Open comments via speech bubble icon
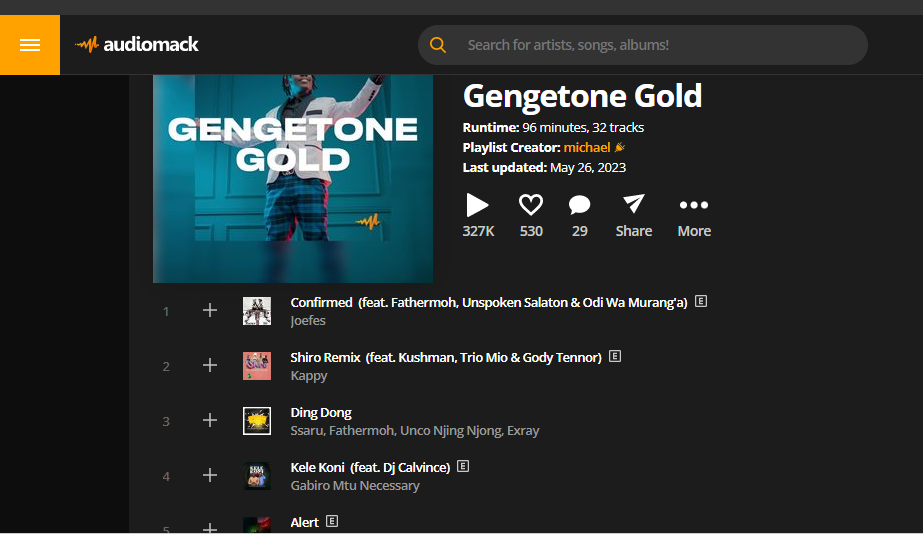The height and width of the screenshot is (534, 923). tap(579, 205)
